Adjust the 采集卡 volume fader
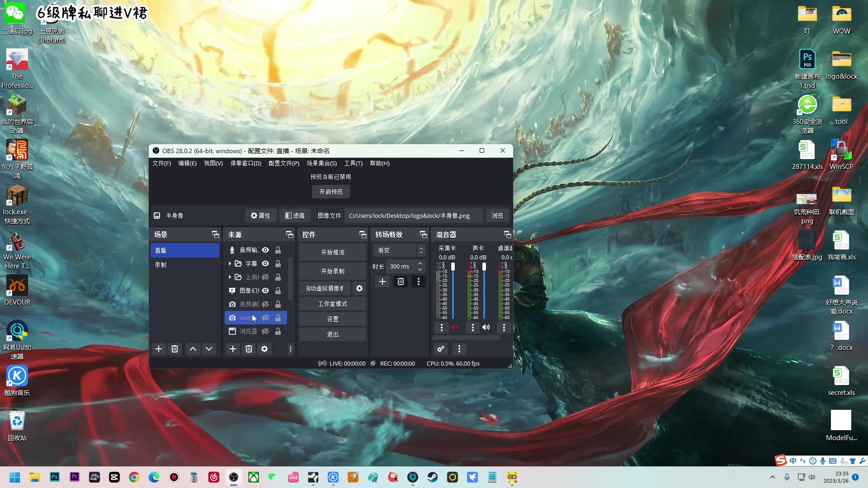The image size is (868, 488). (x=453, y=267)
